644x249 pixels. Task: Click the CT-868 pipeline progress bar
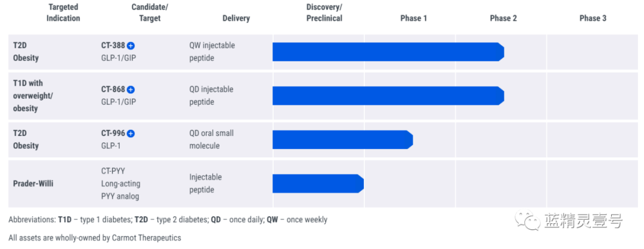click(x=388, y=96)
